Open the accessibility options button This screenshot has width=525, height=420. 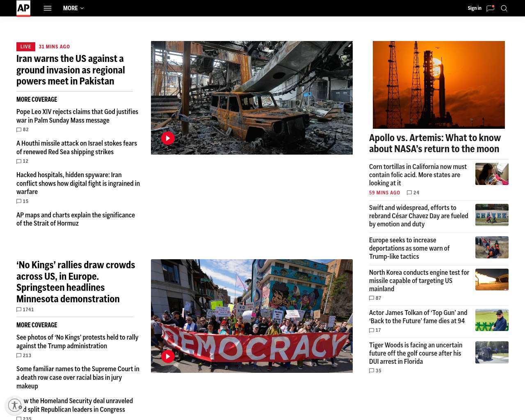pyautogui.click(x=15, y=406)
